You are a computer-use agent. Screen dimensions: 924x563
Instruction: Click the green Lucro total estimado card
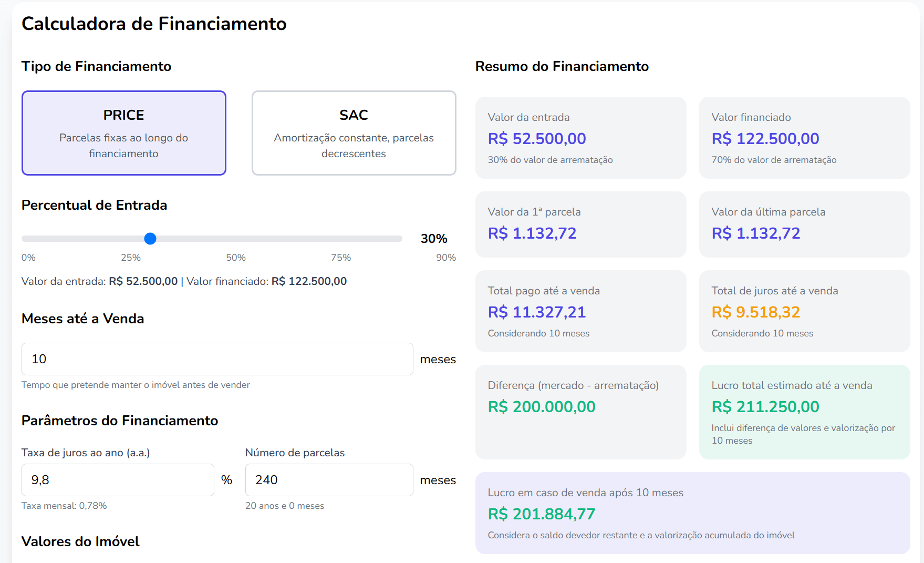[804, 412]
